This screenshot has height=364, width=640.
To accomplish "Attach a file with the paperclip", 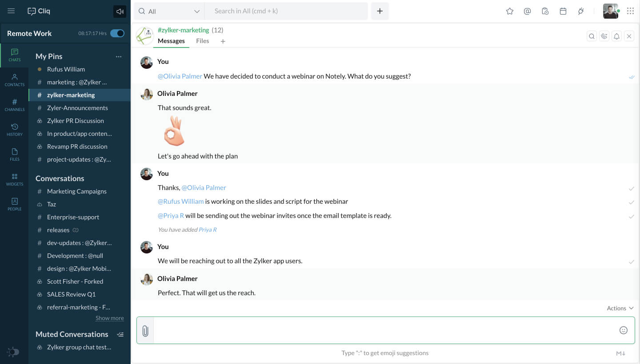I will tap(145, 330).
